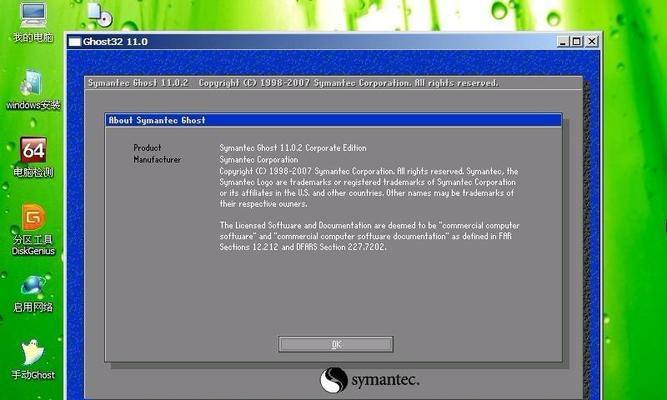Open the 启用网络 desktop icon
This screenshot has height=400, width=667.
coord(33,294)
